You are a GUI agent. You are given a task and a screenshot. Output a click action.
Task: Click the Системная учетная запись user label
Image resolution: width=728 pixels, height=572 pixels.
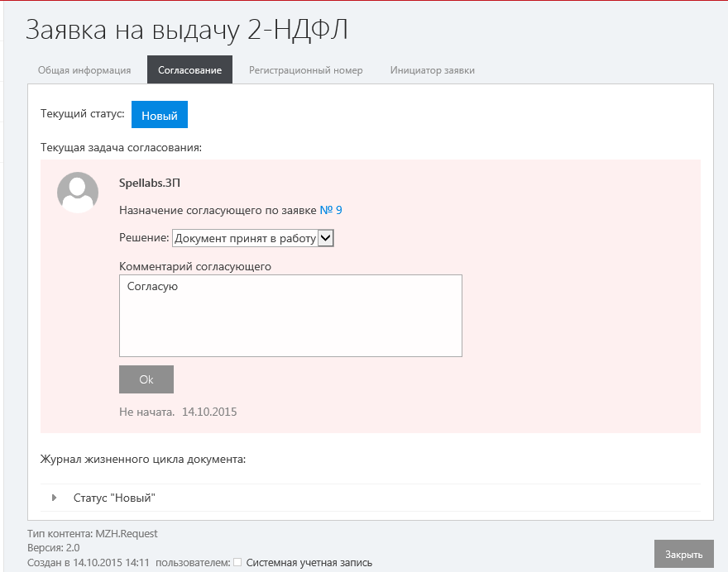point(309,563)
